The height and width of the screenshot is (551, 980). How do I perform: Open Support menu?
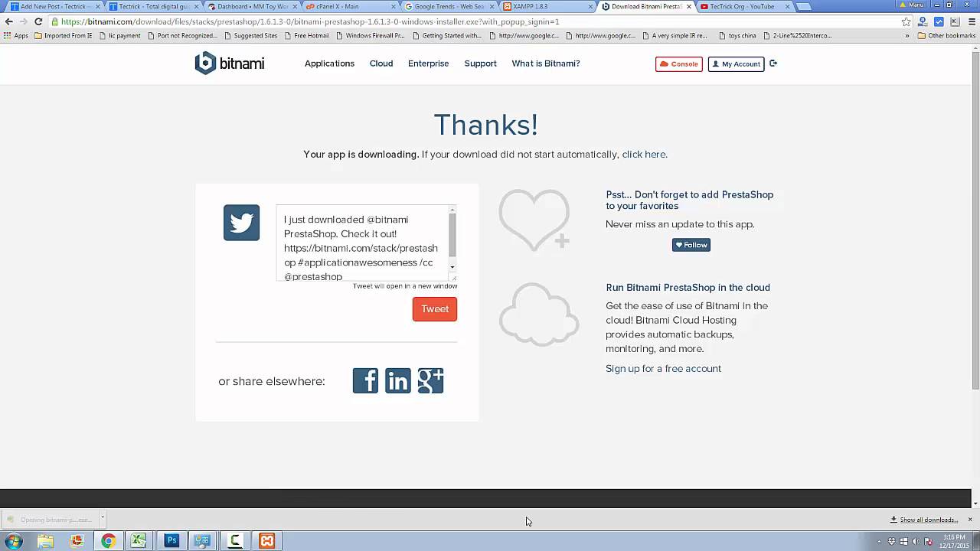480,64
